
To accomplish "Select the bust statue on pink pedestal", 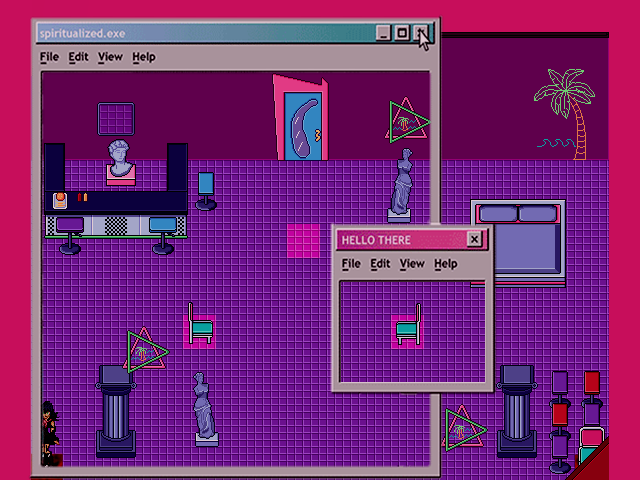I will click(x=121, y=162).
